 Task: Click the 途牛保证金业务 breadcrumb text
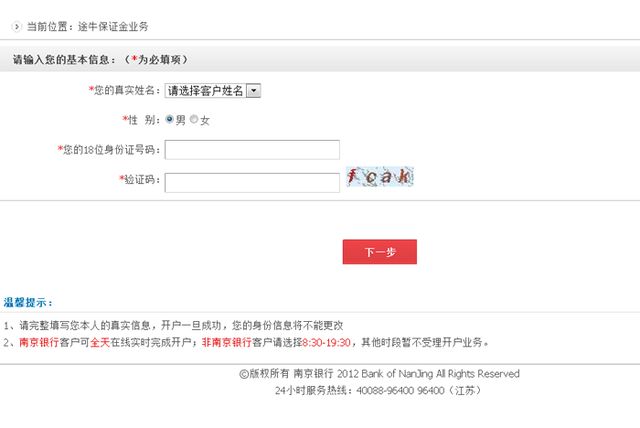point(113,27)
